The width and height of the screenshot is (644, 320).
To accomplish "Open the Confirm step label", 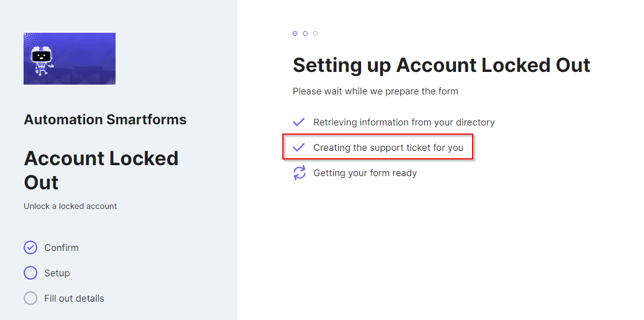I will (x=61, y=247).
